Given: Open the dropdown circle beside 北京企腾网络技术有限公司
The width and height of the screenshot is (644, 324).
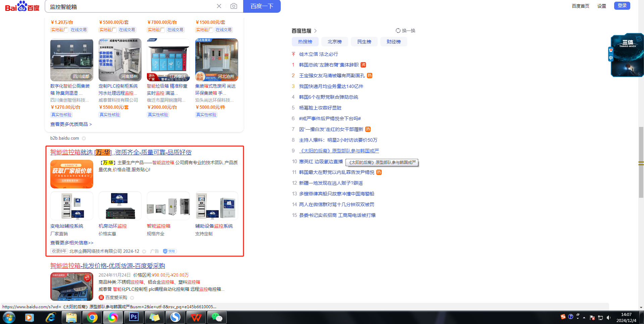Looking at the screenshot, I should [144, 251].
